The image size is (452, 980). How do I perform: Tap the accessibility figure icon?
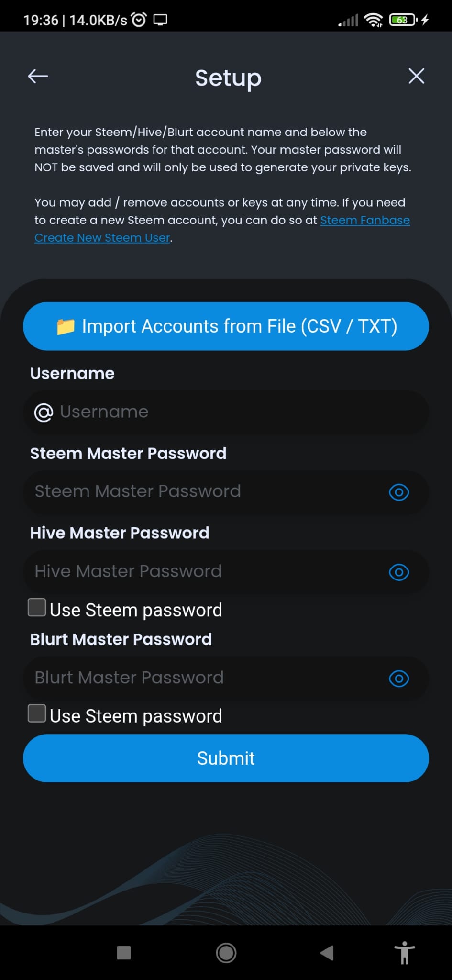(x=405, y=953)
